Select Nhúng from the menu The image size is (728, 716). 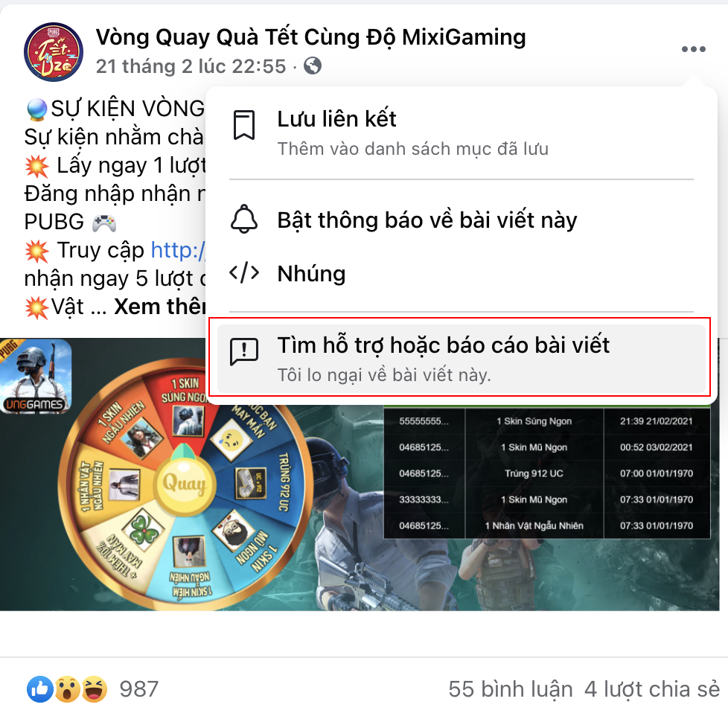click(462, 273)
